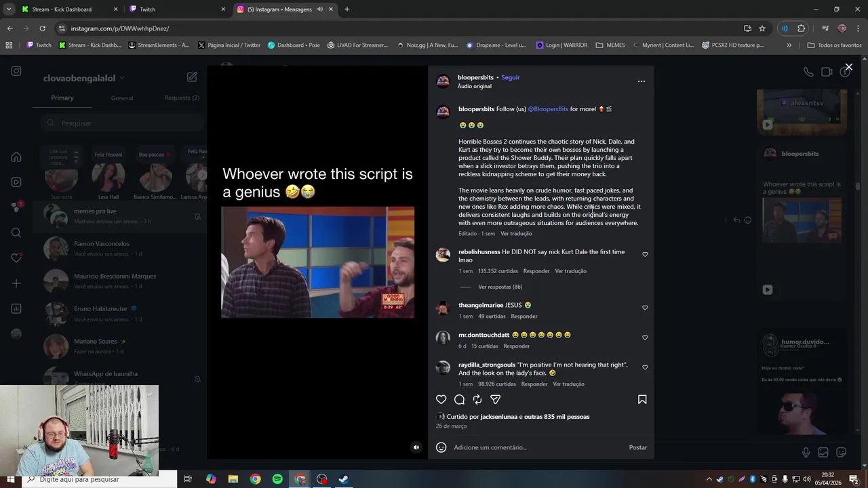Switch to the General messages tab
Viewport: 868px width, 488px height.
pyautogui.click(x=122, y=98)
